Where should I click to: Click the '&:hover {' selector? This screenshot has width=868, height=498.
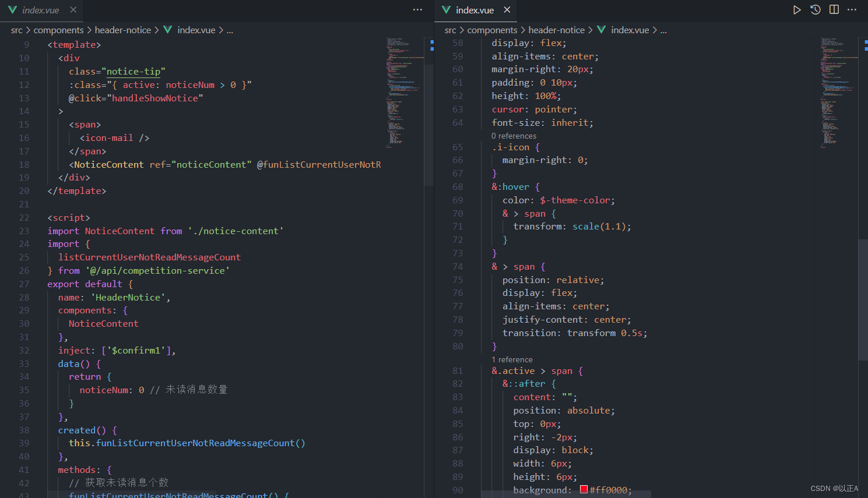[516, 187]
